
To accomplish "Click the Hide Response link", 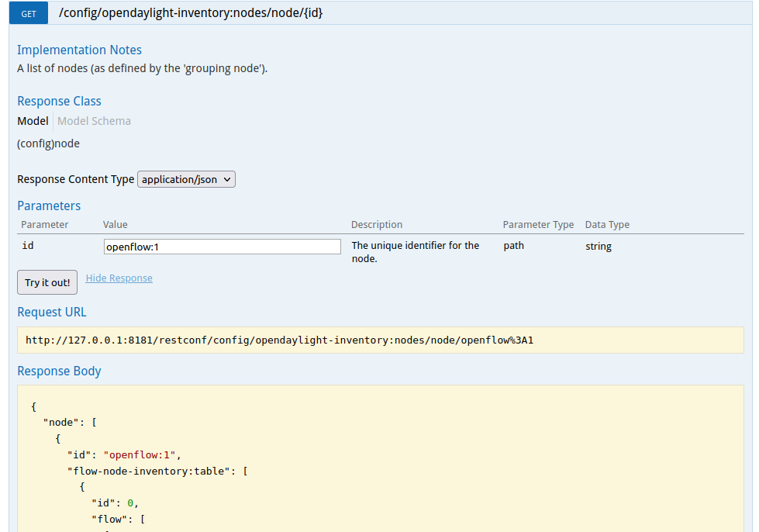I will pos(119,278).
